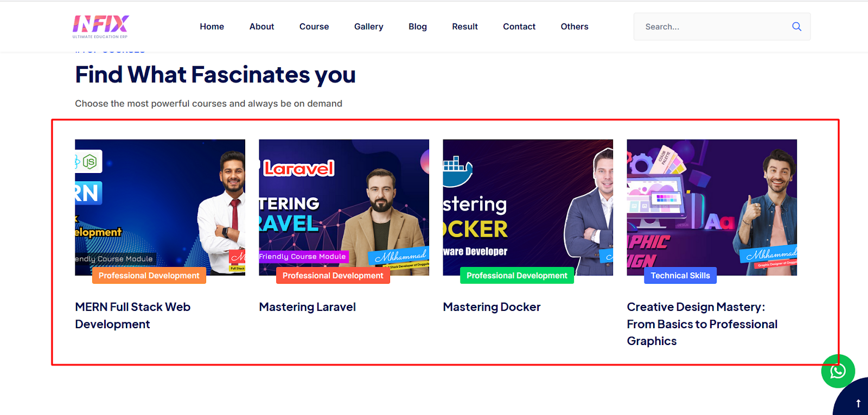
Task: Open the Contact menu item
Action: coord(519,27)
